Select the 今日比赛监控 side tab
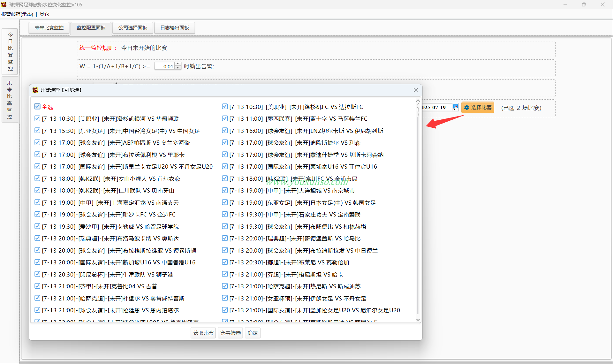Image resolution: width=613 pixels, height=364 pixels. [10, 51]
